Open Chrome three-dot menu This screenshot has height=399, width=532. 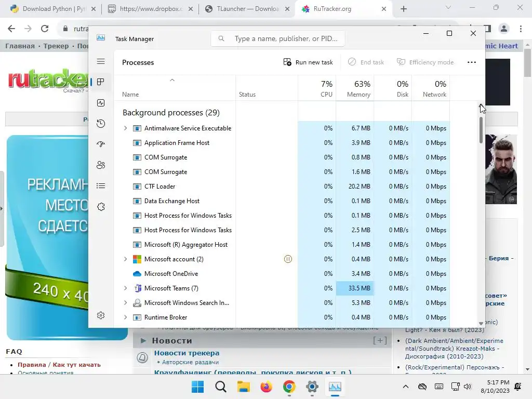pyautogui.click(x=521, y=29)
